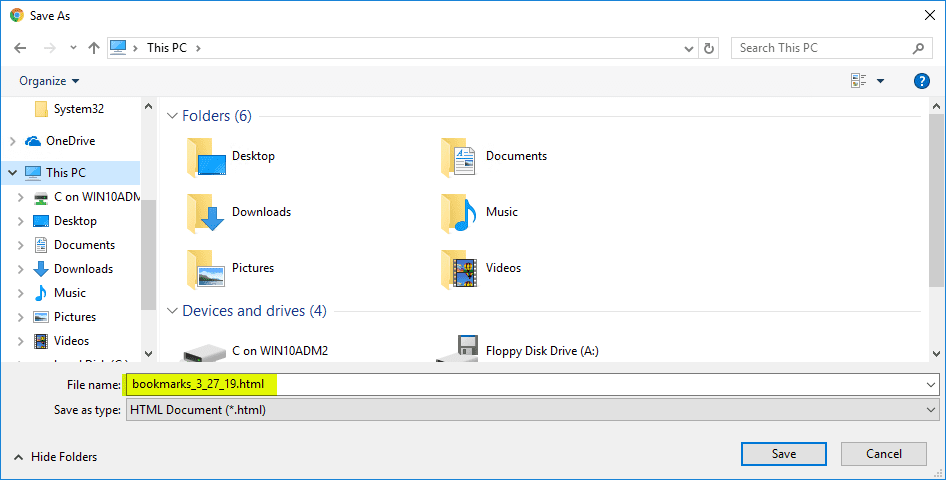Expand the Videos tree node

pyautogui.click(x=21, y=342)
